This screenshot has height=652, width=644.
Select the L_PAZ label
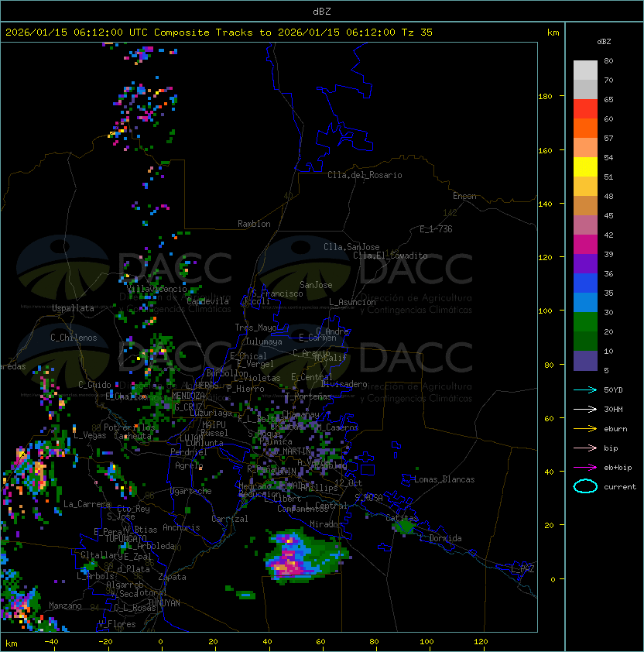click(522, 569)
